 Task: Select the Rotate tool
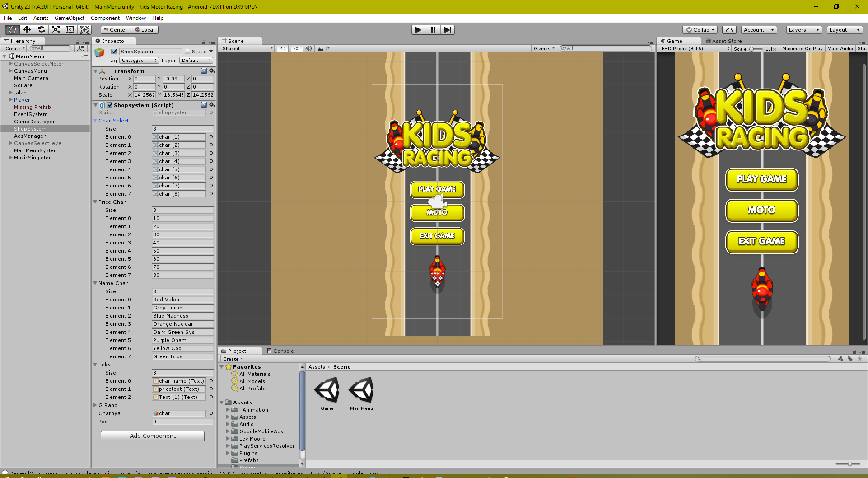click(42, 29)
